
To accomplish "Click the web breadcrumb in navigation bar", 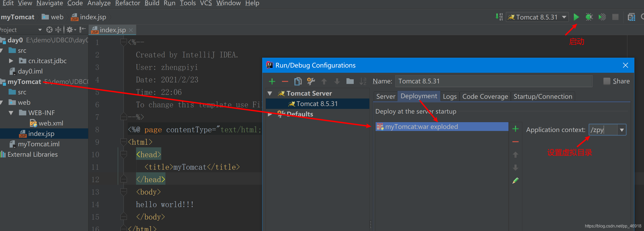I will tap(53, 17).
